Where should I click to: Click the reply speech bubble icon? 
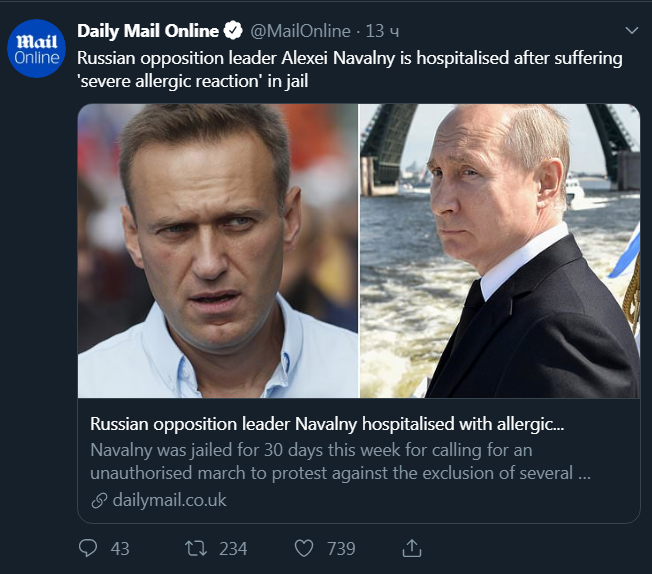click(88, 548)
